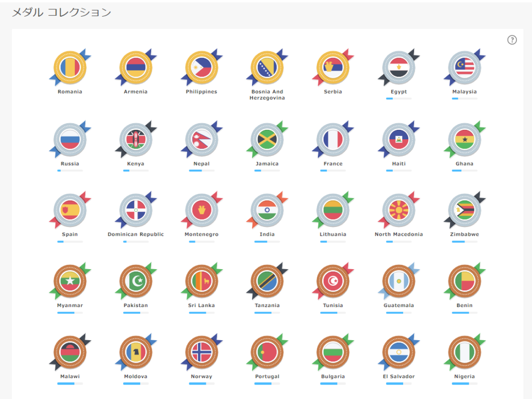The height and width of the screenshot is (399, 532).
Task: Open the Norway bronze medal
Action: pyautogui.click(x=202, y=352)
